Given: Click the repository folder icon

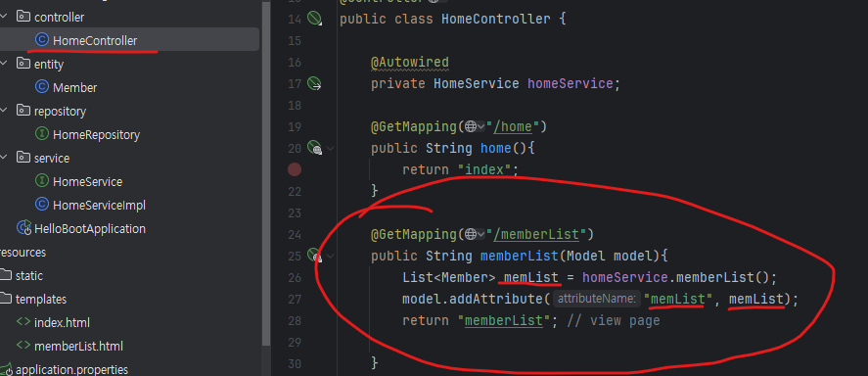Looking at the screenshot, I should pyautogui.click(x=23, y=112).
